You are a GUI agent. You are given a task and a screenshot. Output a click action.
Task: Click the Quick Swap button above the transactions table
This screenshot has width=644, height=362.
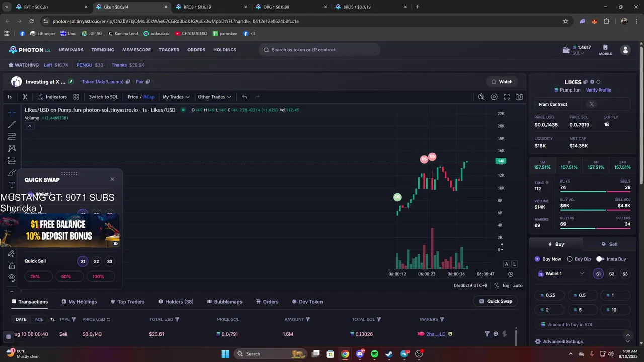point(496,301)
